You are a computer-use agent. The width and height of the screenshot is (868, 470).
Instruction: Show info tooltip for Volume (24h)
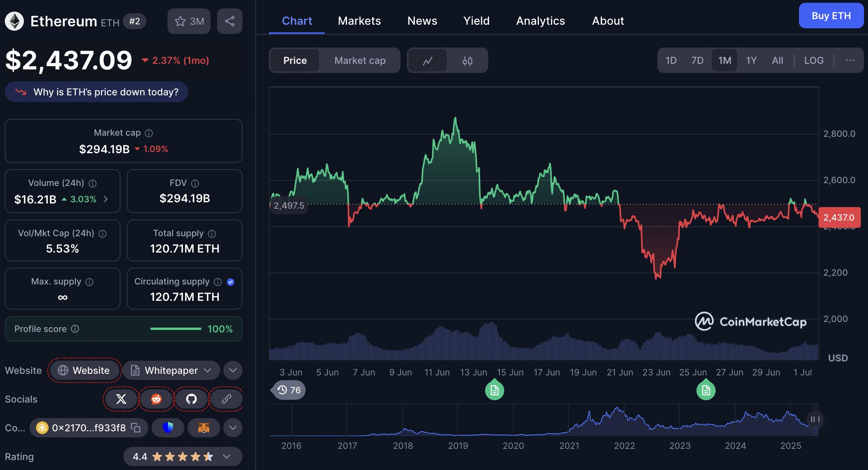93,183
